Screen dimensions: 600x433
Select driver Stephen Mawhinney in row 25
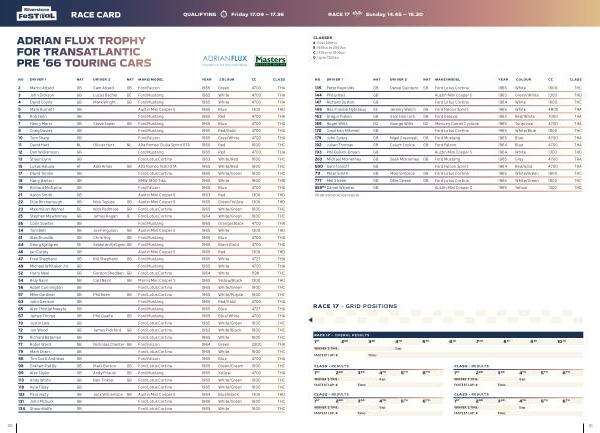[x=48, y=216]
